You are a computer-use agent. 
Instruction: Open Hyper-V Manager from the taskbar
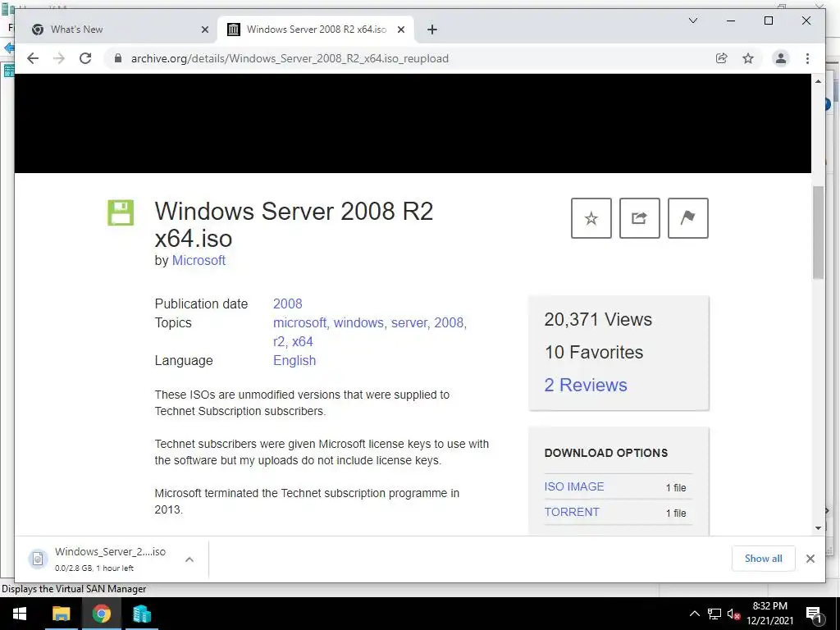(x=142, y=614)
